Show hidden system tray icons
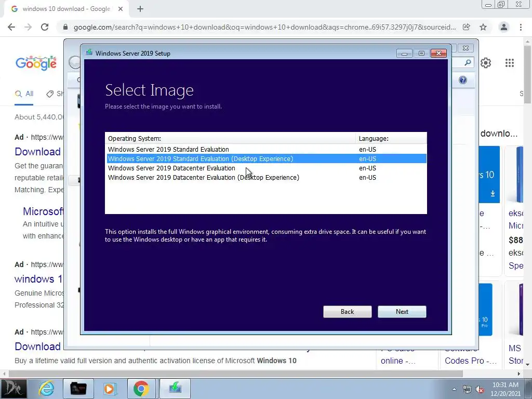This screenshot has width=532, height=399. tap(454, 390)
